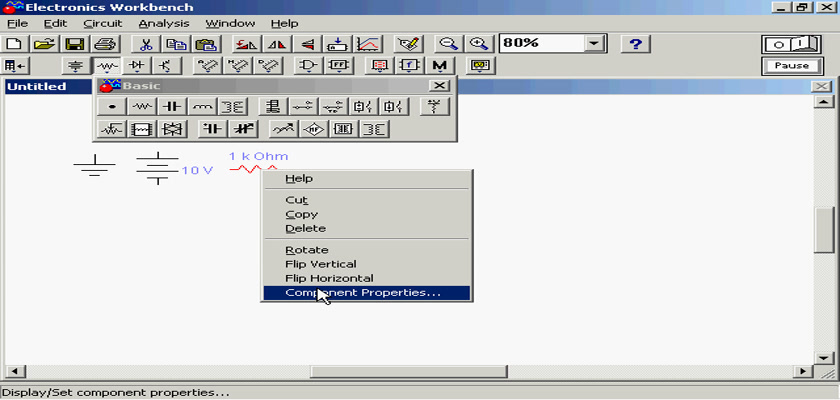Choose Delete in context menu
This screenshot has height=400, width=840.
pos(366,229)
